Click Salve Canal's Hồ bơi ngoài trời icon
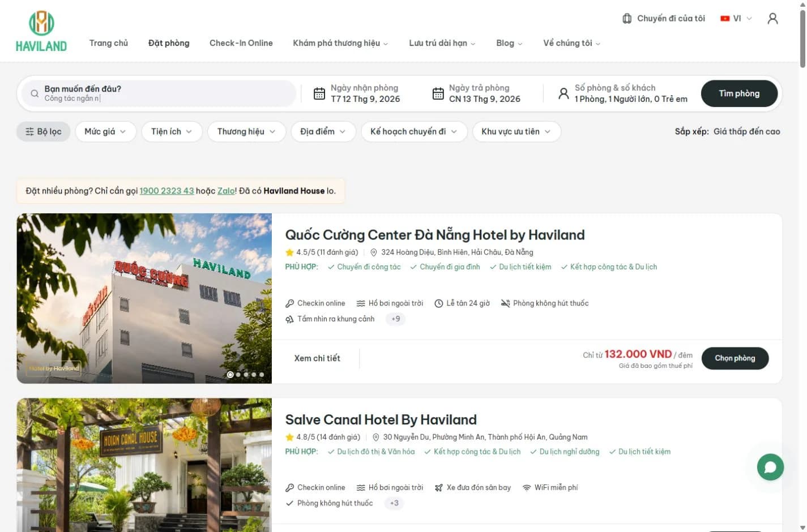The image size is (807, 532). (x=361, y=487)
